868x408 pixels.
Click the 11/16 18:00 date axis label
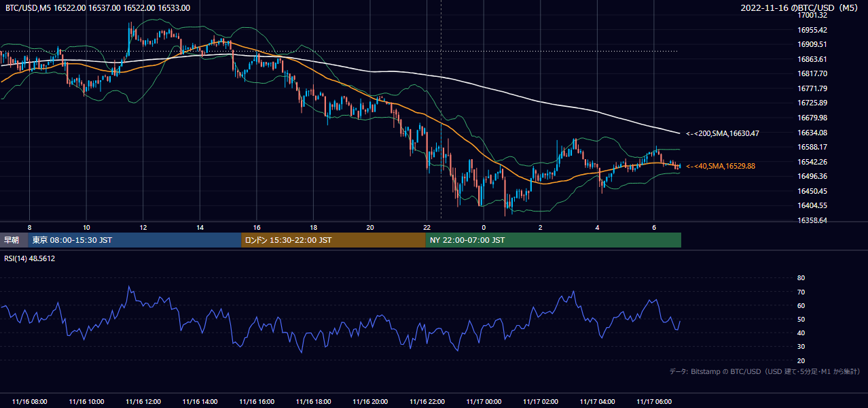313,402
